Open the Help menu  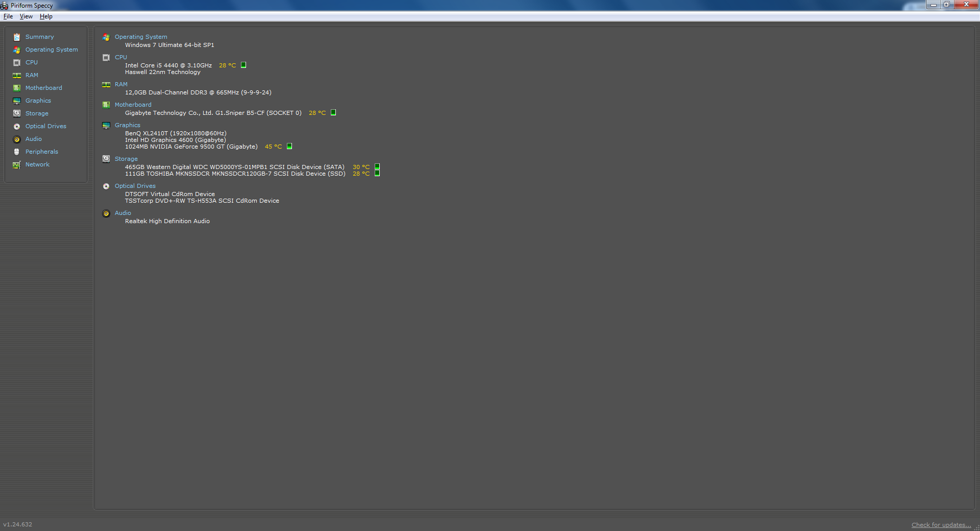pos(46,16)
